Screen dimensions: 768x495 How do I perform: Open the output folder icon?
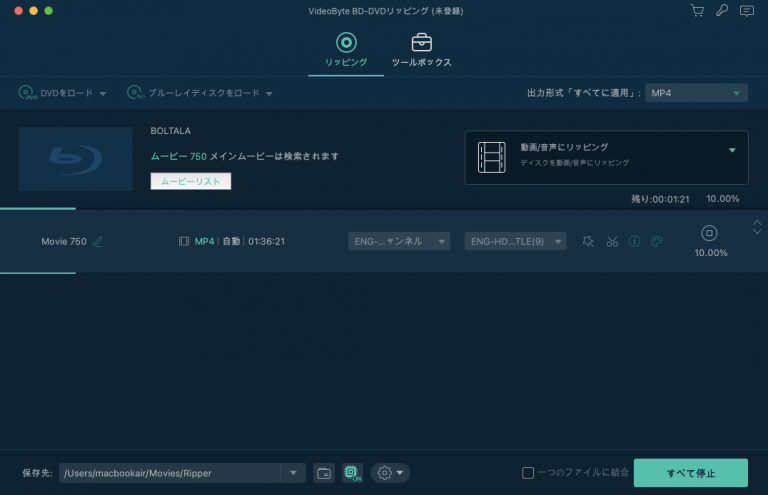click(324, 473)
